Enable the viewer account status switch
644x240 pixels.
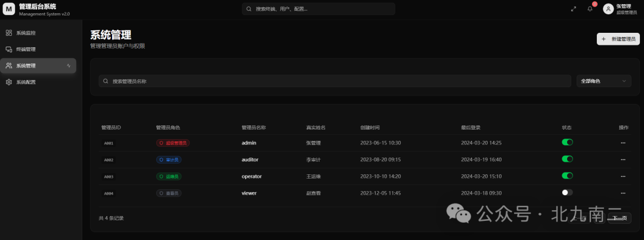point(567,192)
